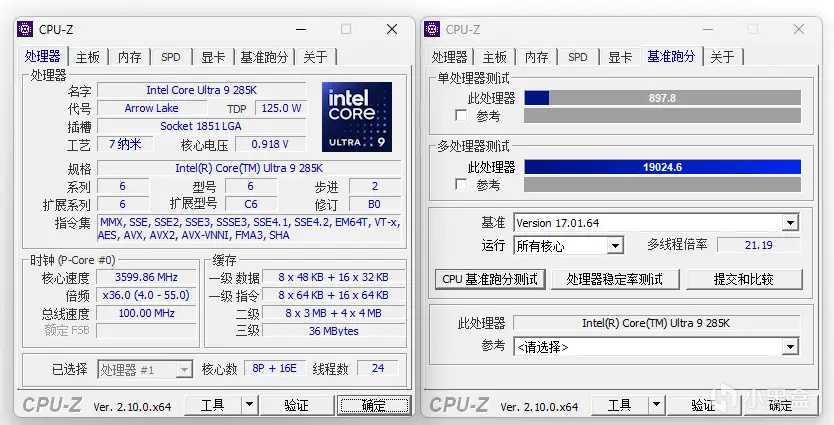The height and width of the screenshot is (425, 834).
Task: Click 倍频 value x36.0 (4.0 - 55.0)
Action: pyautogui.click(x=146, y=295)
